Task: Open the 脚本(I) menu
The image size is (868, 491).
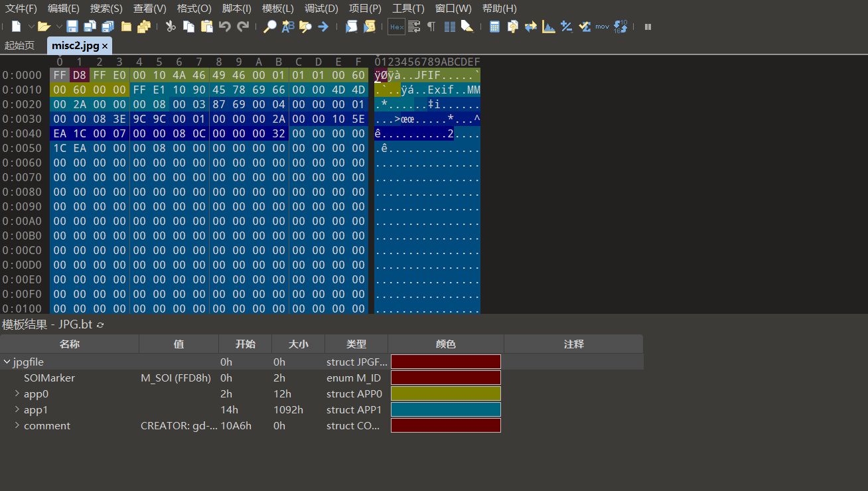Action: point(237,9)
